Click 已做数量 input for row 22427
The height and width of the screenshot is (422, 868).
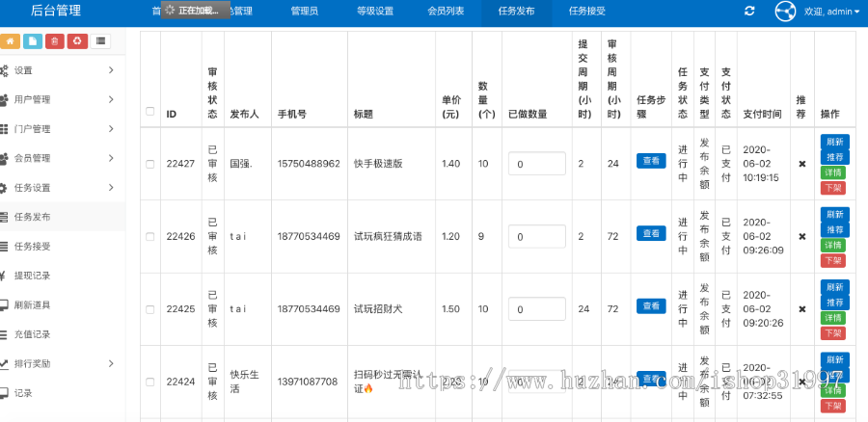tap(537, 164)
